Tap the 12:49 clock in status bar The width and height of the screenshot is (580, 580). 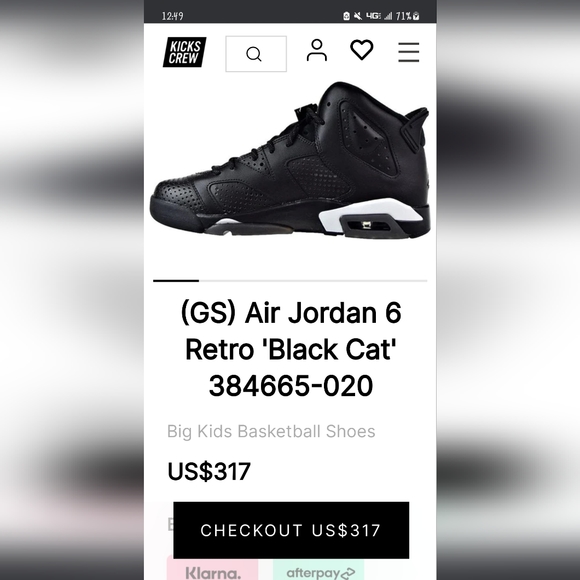point(173,16)
